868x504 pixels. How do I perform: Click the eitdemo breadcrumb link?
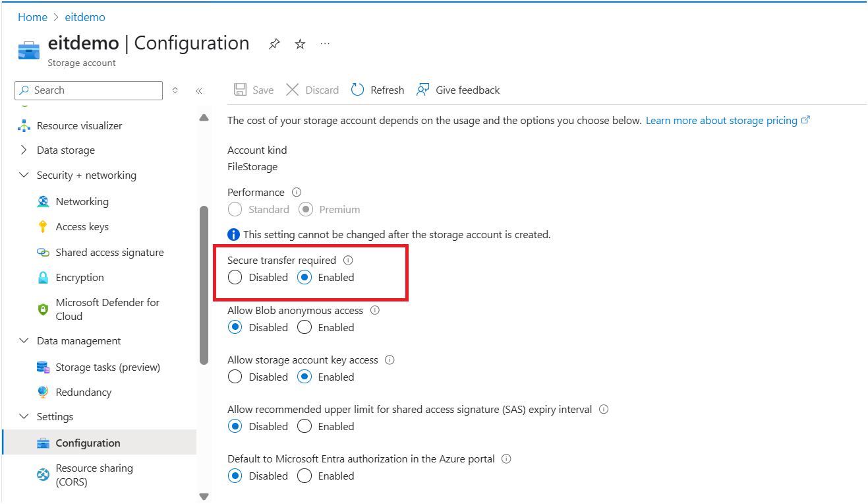(85, 17)
